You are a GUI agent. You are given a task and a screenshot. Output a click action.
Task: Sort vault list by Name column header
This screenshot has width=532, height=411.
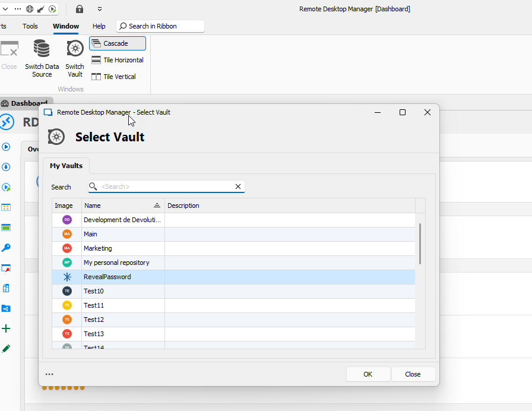[123, 205]
